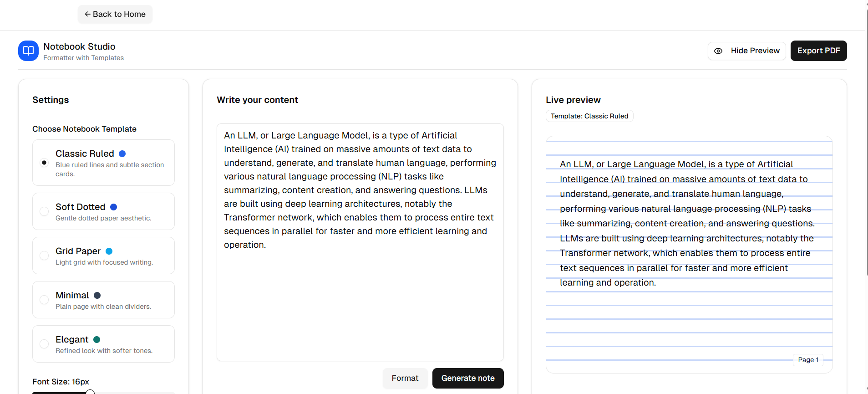The image size is (868, 394).
Task: Select the Classic Ruled radio button
Action: point(44,163)
